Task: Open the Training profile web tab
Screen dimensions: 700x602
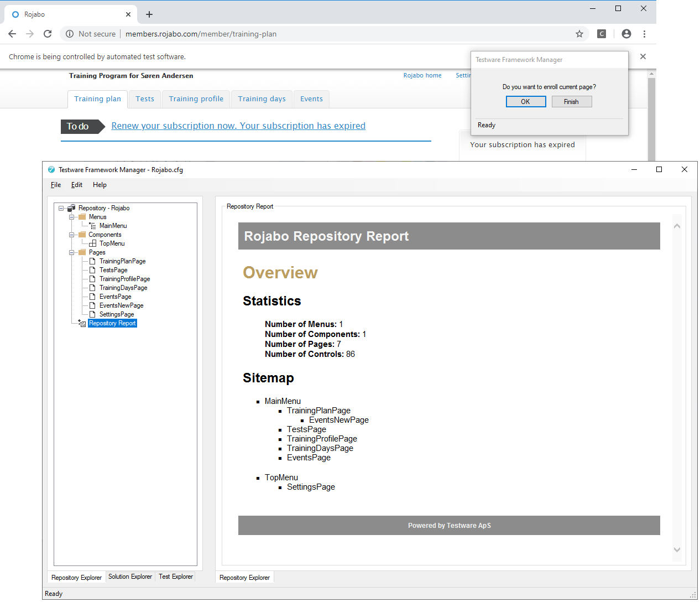Action: pos(196,99)
